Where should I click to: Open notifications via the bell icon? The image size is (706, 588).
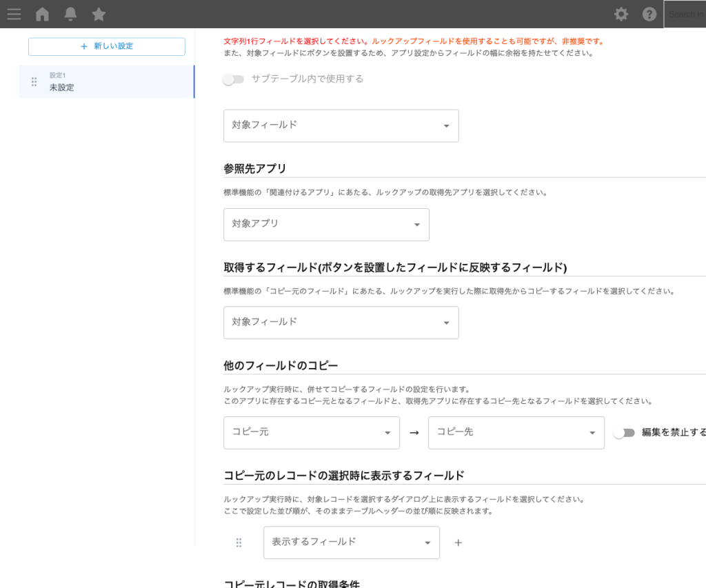pos(70,14)
